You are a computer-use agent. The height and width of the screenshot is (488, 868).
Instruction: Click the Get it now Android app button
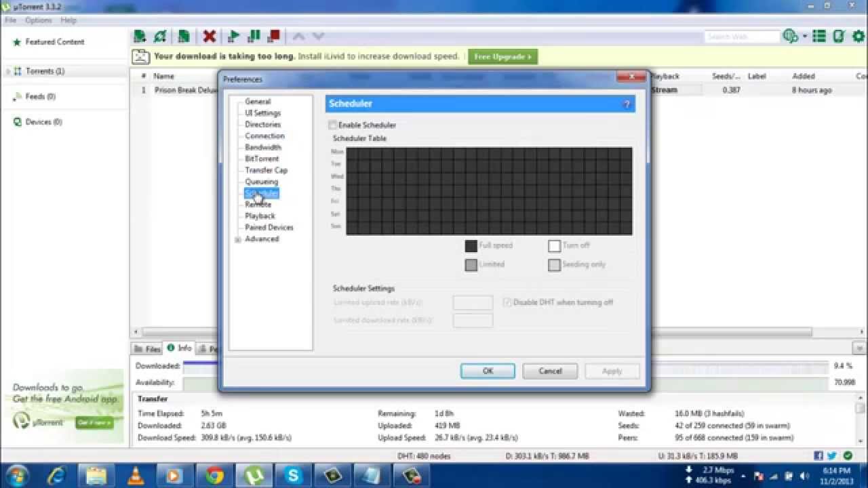[94, 422]
